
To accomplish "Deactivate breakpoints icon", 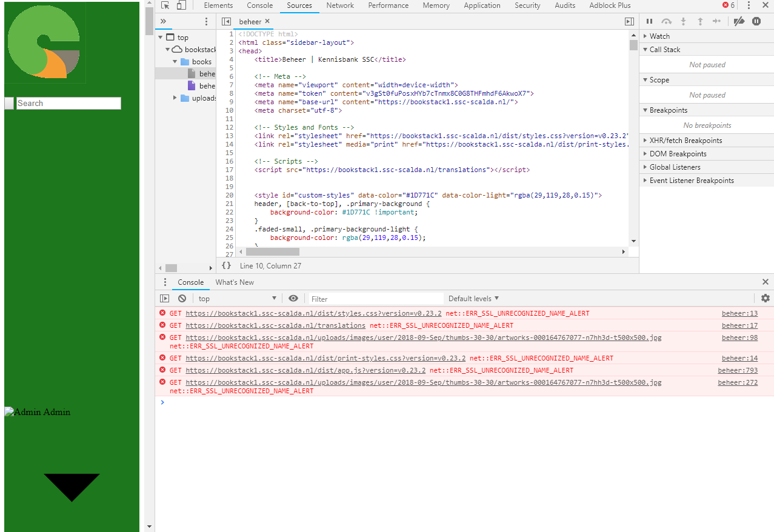I will [739, 21].
